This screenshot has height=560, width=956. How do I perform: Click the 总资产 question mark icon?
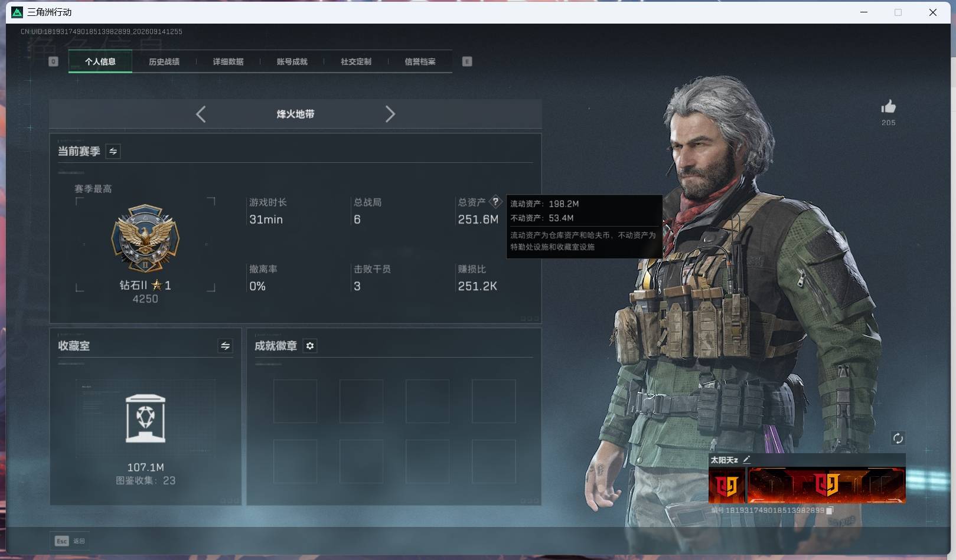(x=495, y=201)
